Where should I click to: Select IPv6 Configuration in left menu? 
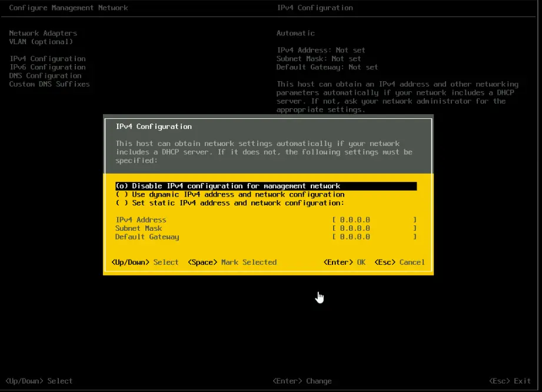pyautogui.click(x=48, y=67)
